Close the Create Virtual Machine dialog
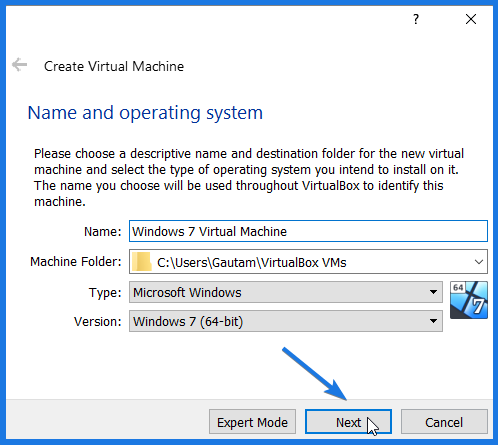This screenshot has height=445, width=498. coord(471,19)
